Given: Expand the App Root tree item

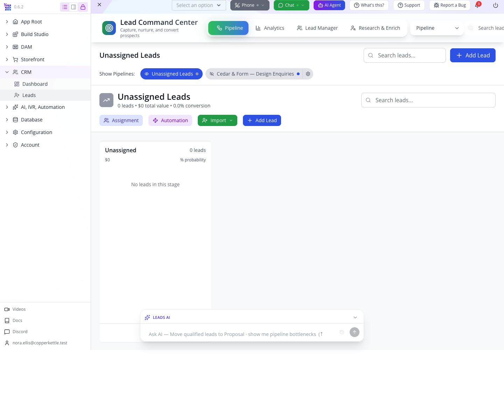Looking at the screenshot, I should (x=7, y=22).
